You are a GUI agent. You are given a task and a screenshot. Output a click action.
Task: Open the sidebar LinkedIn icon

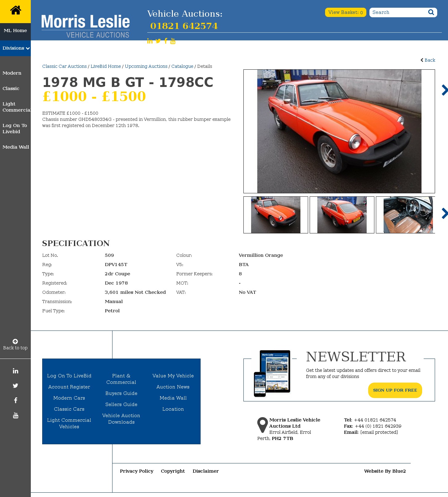(15, 371)
